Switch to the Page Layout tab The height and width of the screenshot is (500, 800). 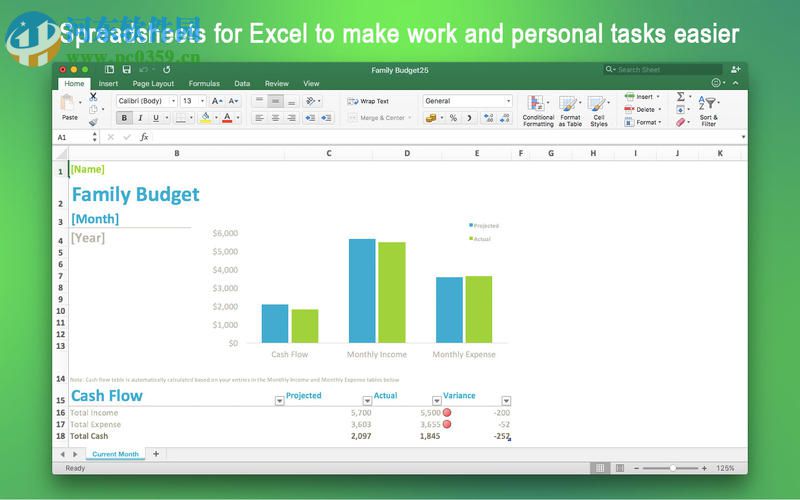pyautogui.click(x=153, y=84)
